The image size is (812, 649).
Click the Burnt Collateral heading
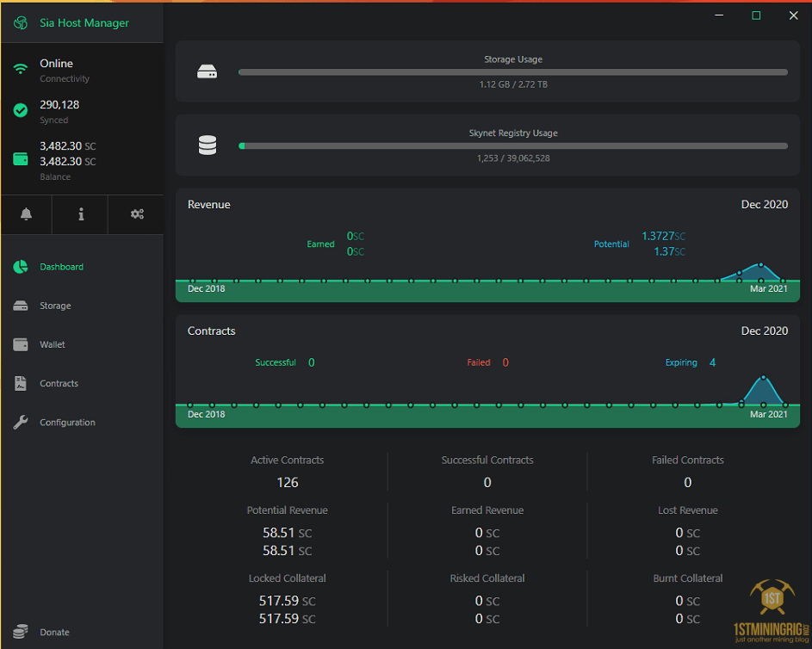[688, 578]
